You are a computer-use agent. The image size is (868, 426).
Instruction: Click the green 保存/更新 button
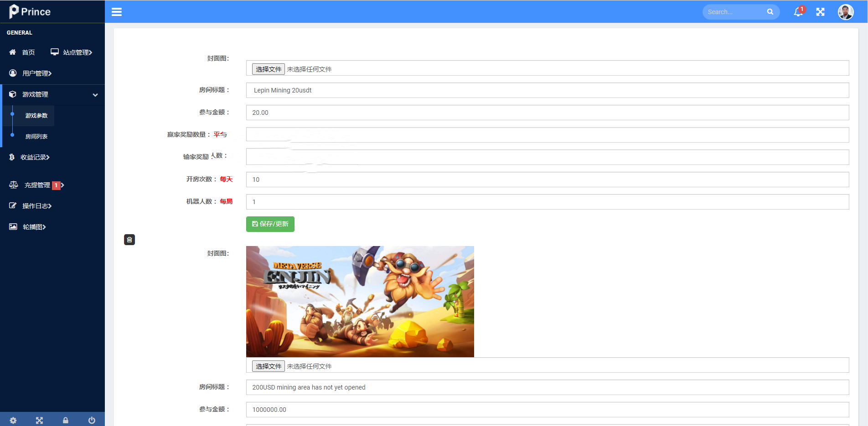point(270,224)
